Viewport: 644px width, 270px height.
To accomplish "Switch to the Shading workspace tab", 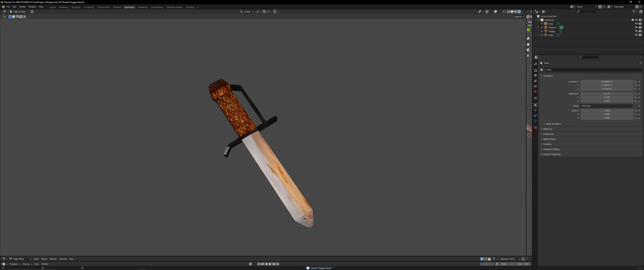I will pyautogui.click(x=117, y=7).
